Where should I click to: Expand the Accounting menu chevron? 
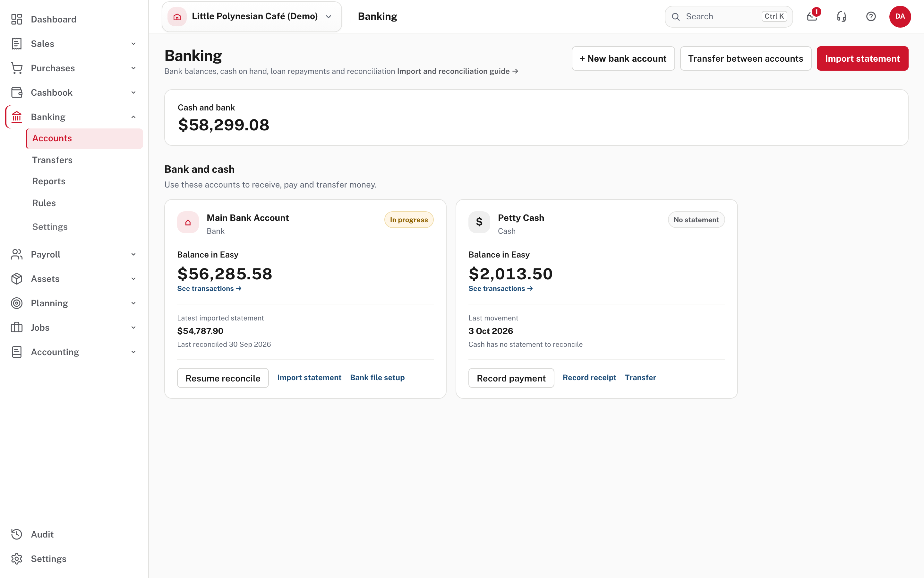(x=133, y=352)
